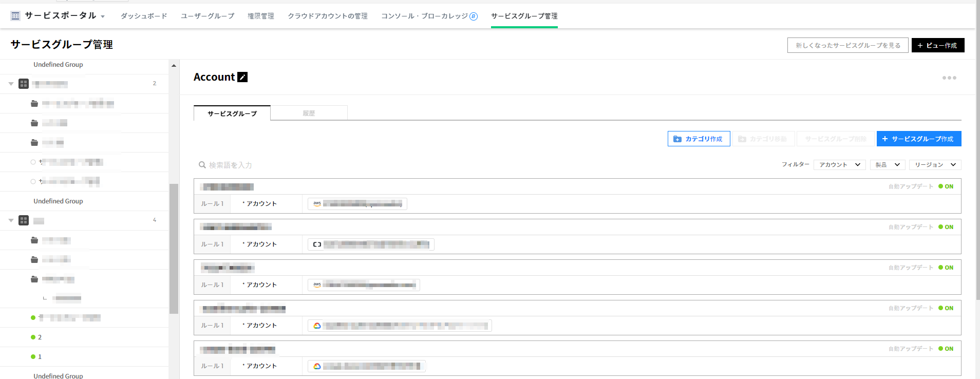Click the service portal grid icon

pos(15,16)
